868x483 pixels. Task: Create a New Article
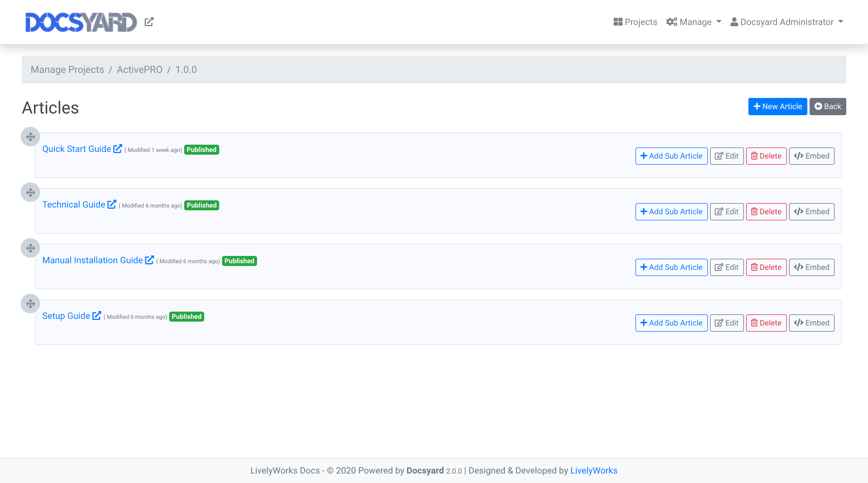[777, 106]
